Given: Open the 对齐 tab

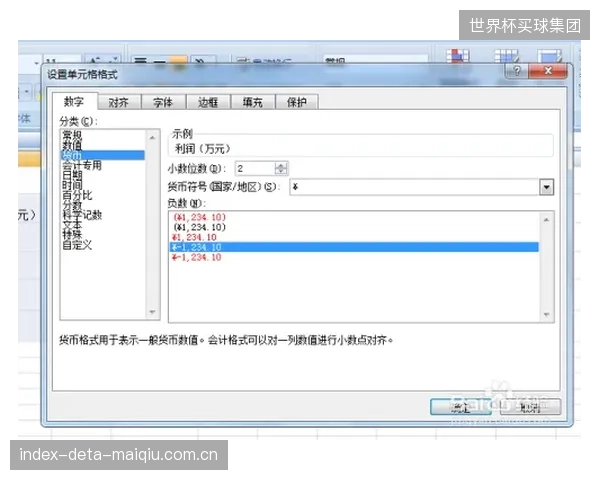Looking at the screenshot, I should 119,102.
